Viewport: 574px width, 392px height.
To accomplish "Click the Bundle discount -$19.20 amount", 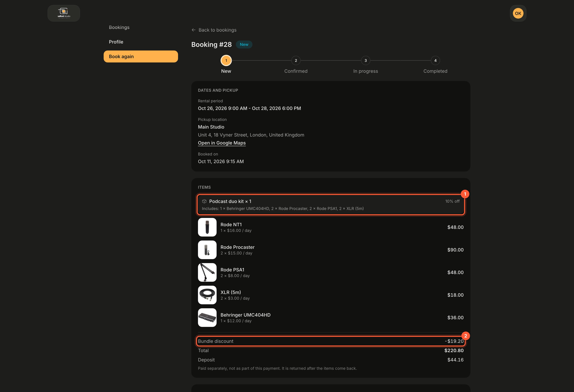I will pos(454,341).
